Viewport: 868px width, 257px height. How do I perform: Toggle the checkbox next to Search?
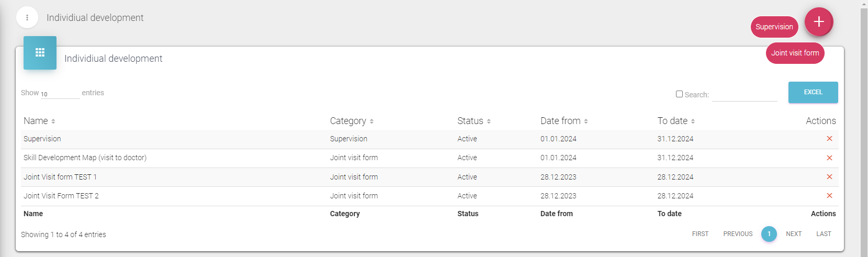[679, 94]
